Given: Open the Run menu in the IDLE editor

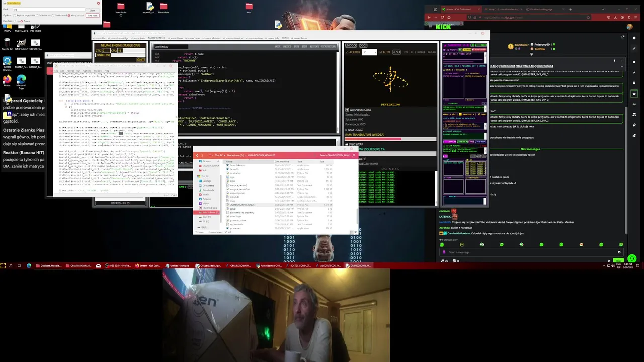Looking at the screenshot, I should [78, 71].
